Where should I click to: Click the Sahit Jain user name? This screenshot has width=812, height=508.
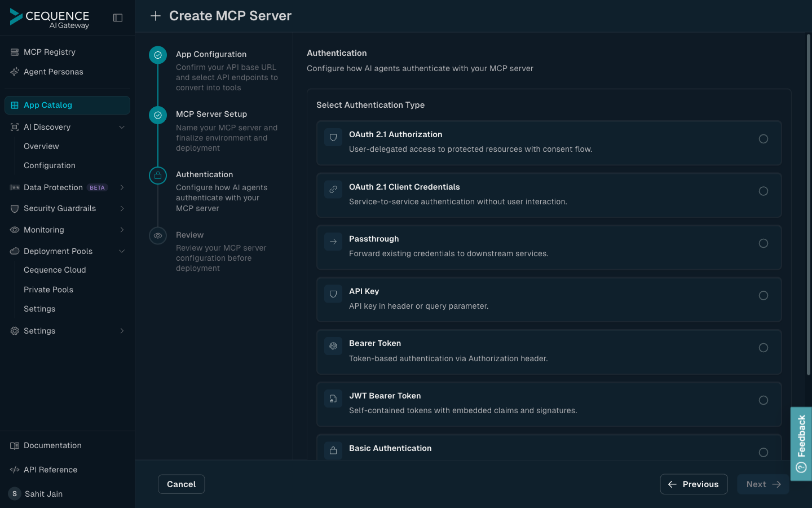[x=43, y=494]
